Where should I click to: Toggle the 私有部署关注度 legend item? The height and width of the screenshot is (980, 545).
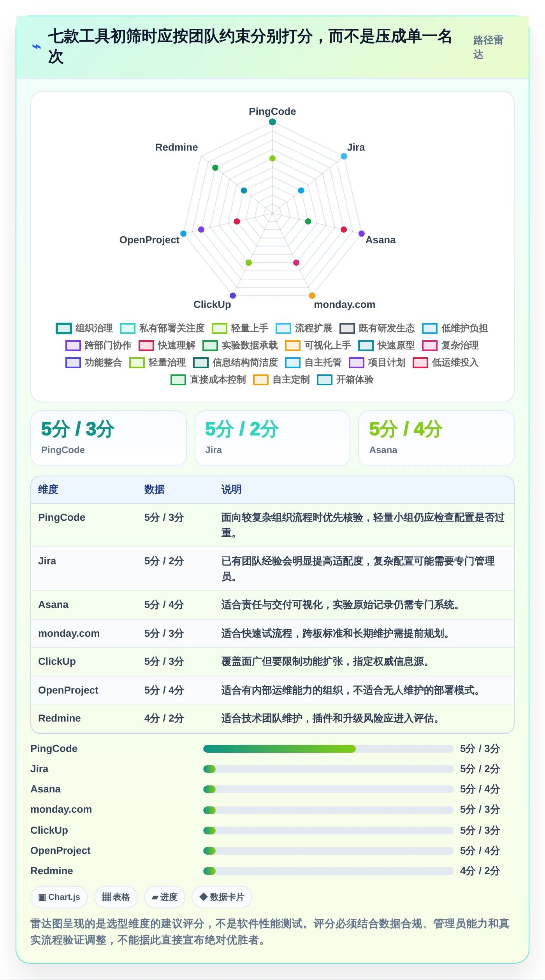(x=162, y=328)
